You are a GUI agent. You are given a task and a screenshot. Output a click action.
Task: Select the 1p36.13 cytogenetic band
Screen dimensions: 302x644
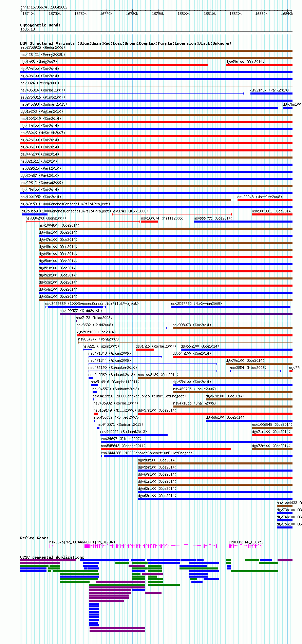point(27,29)
